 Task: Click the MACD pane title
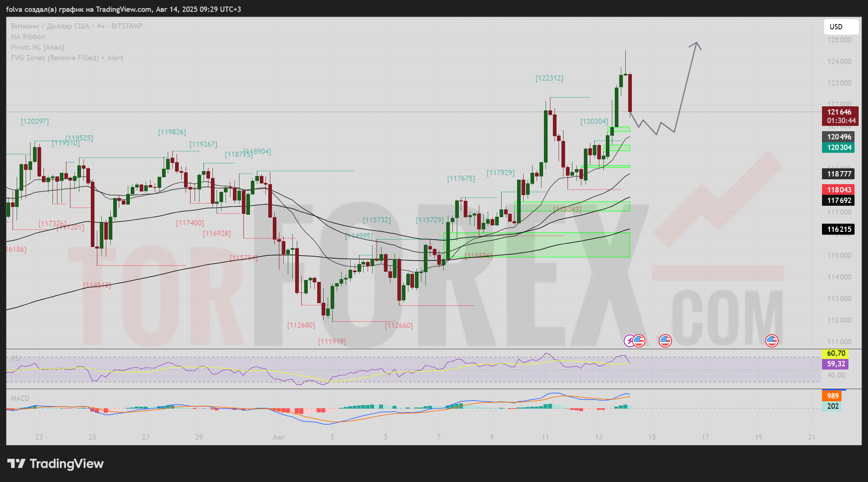pyautogui.click(x=20, y=398)
